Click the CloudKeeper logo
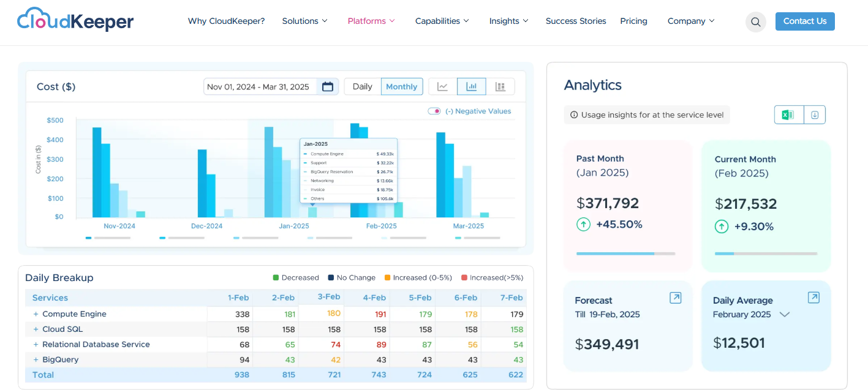The width and height of the screenshot is (868, 390). (x=75, y=20)
